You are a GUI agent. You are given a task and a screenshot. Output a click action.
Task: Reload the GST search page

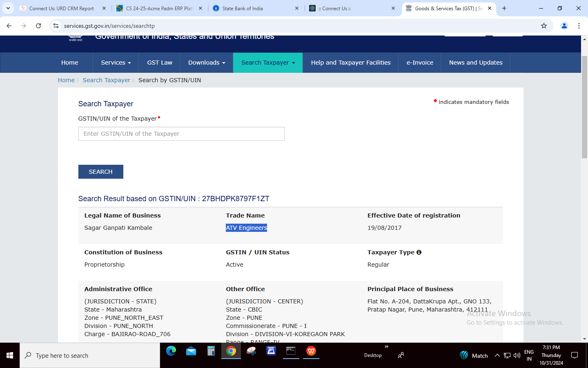(38, 26)
